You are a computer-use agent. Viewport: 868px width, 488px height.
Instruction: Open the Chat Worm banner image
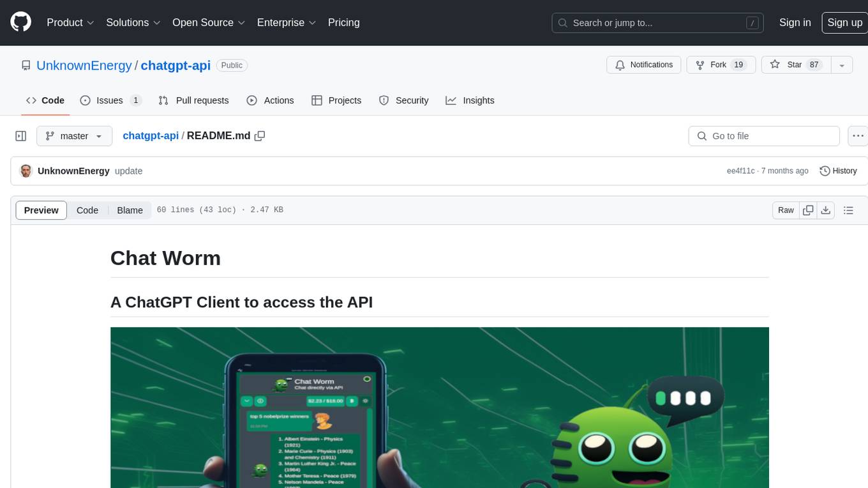440,408
